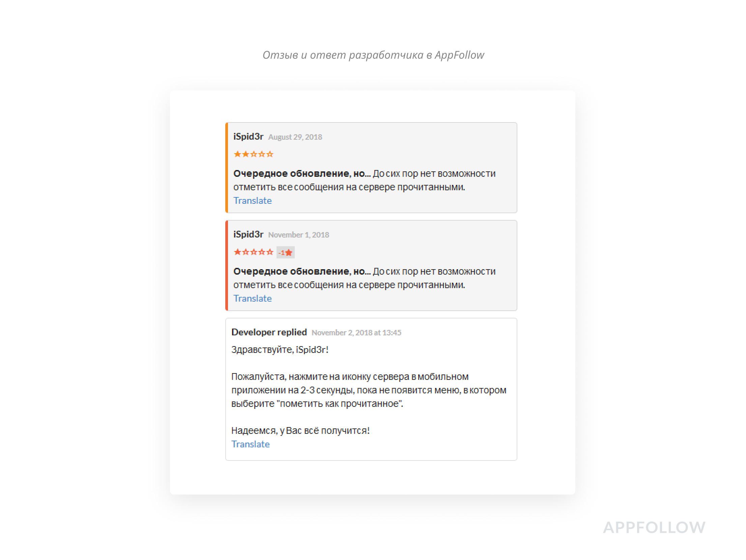Translate the November 1 review

(252, 299)
